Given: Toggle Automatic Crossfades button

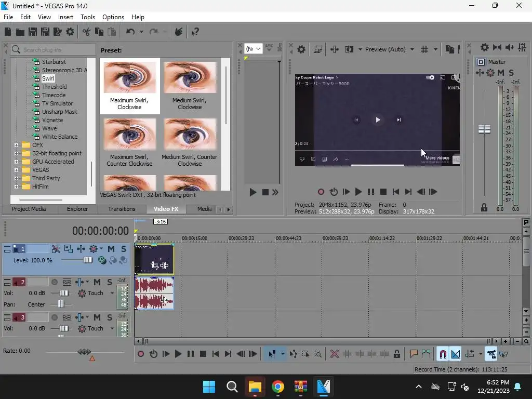Looking at the screenshot, I should tap(456, 354).
